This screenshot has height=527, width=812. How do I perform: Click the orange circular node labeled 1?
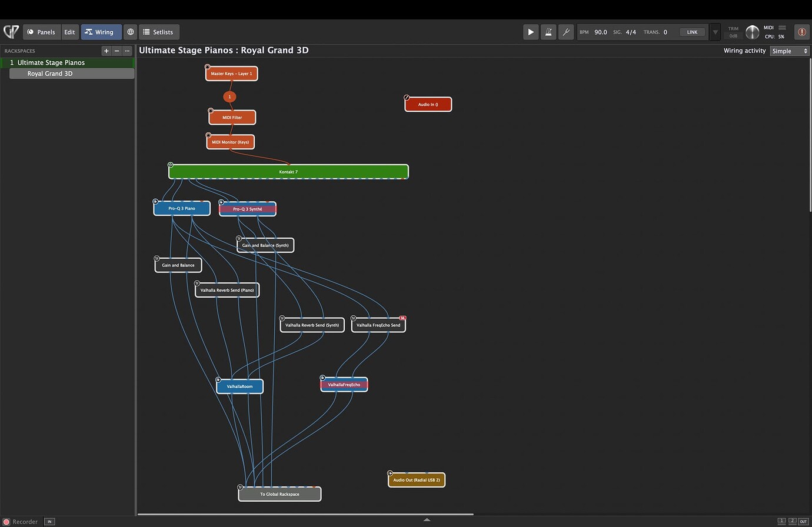(229, 96)
